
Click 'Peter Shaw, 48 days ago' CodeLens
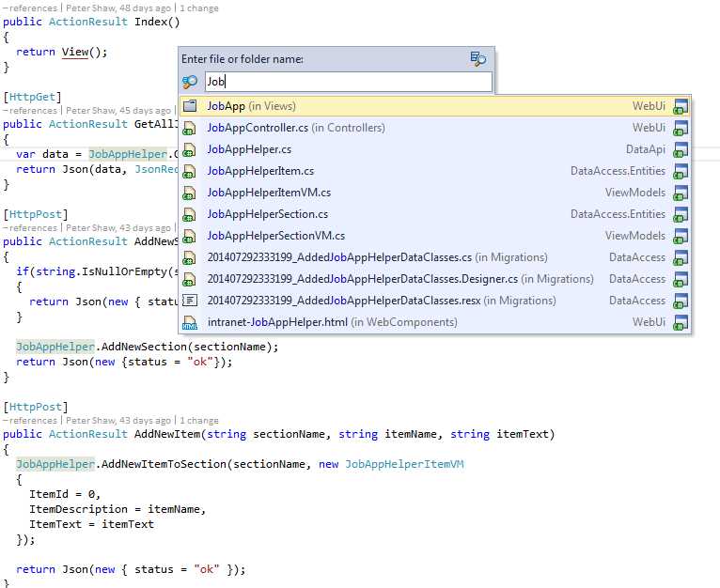click(118, 8)
